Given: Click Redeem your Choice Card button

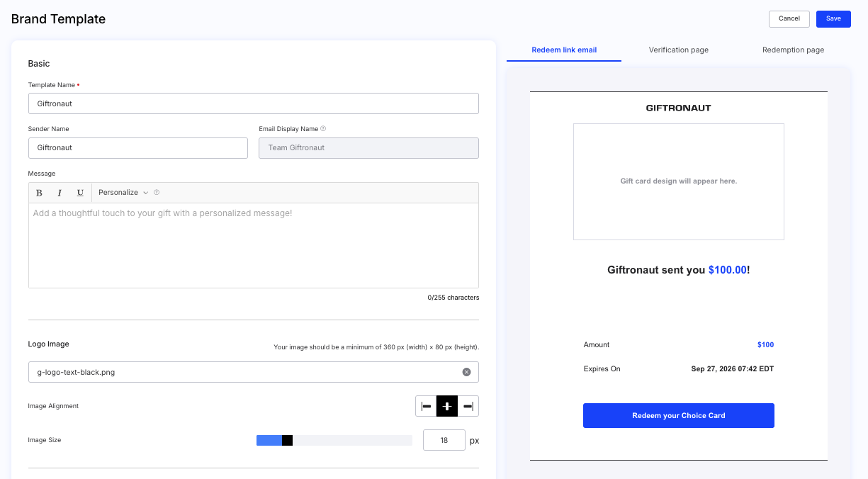Looking at the screenshot, I should tap(679, 416).
